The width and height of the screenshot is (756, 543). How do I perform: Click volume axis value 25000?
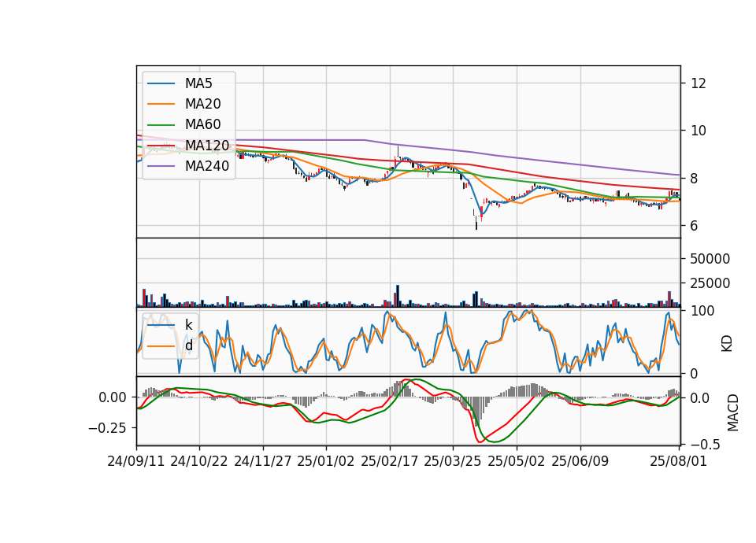710,283
